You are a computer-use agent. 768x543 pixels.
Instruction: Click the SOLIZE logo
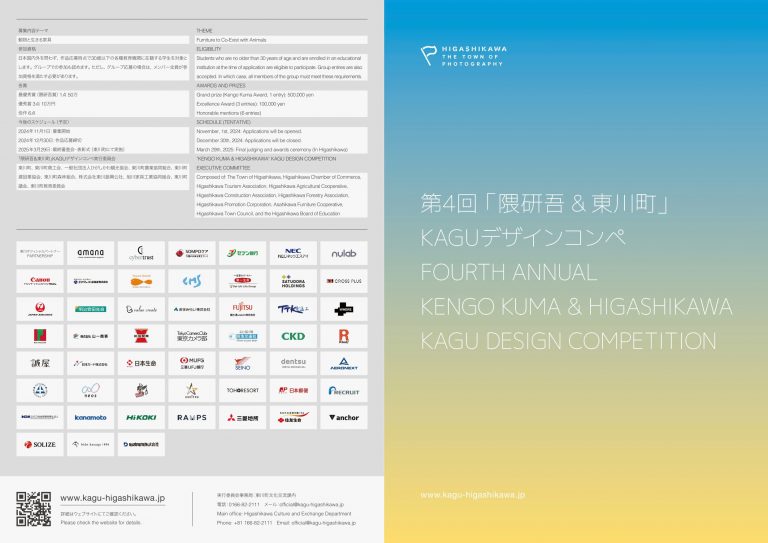(40, 445)
